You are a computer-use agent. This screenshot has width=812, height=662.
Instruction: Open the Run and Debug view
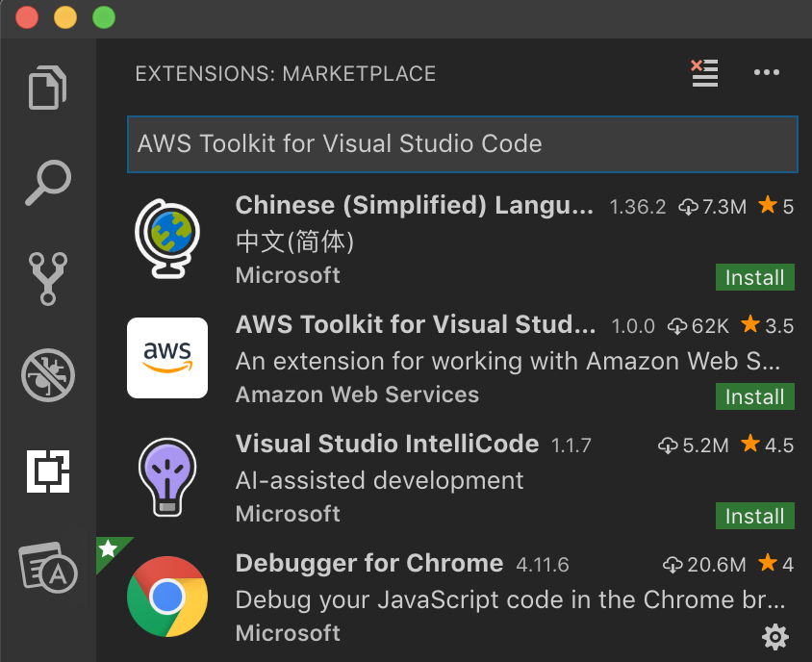(47, 375)
